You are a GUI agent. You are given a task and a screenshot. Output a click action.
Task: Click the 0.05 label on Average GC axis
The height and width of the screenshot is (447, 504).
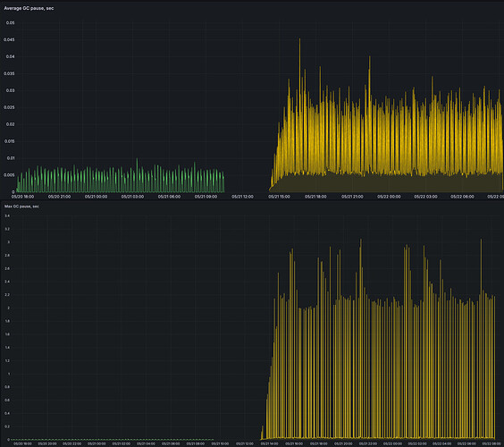click(11, 23)
